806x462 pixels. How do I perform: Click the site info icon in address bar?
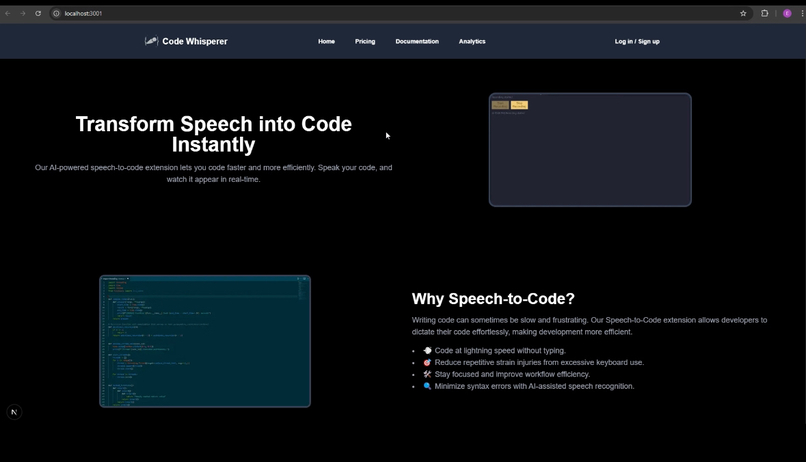[x=57, y=13]
